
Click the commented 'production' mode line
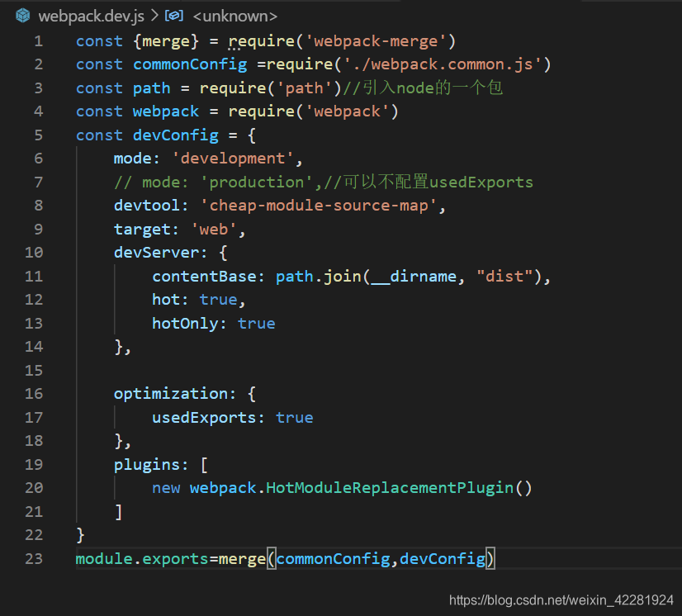point(324,182)
